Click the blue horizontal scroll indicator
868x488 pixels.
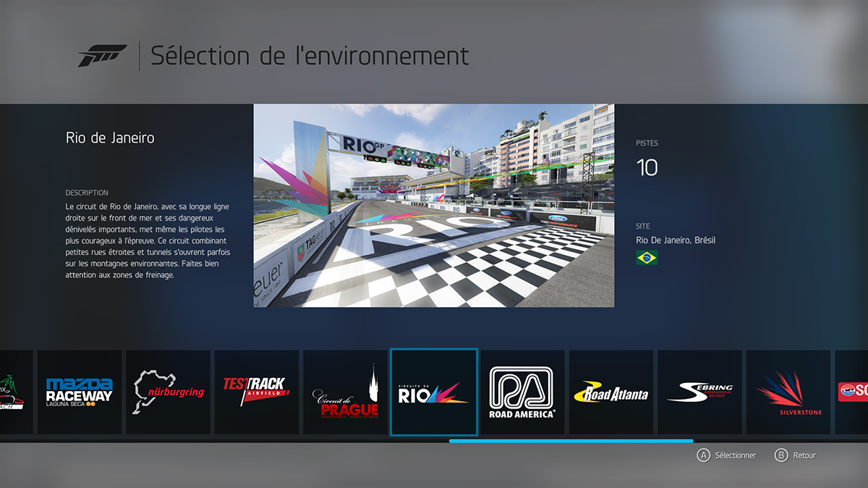pyautogui.click(x=571, y=440)
